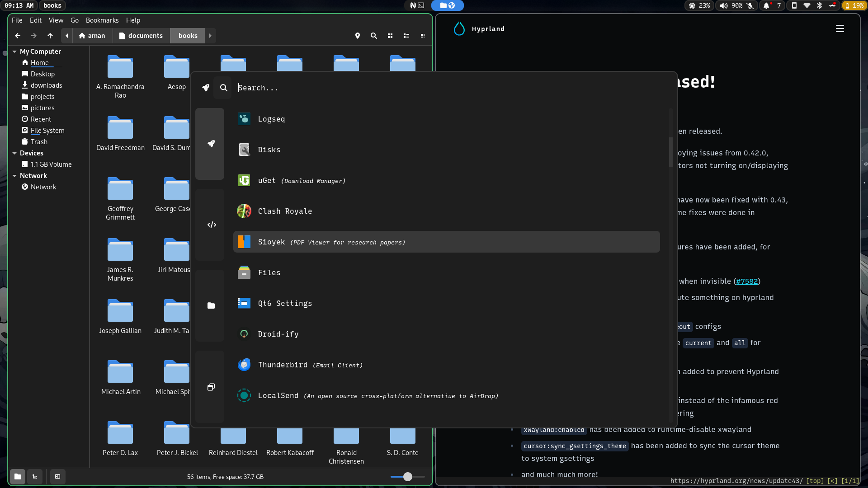The width and height of the screenshot is (868, 488).
Task: Launch Logseq from the launcher list
Action: click(446, 119)
